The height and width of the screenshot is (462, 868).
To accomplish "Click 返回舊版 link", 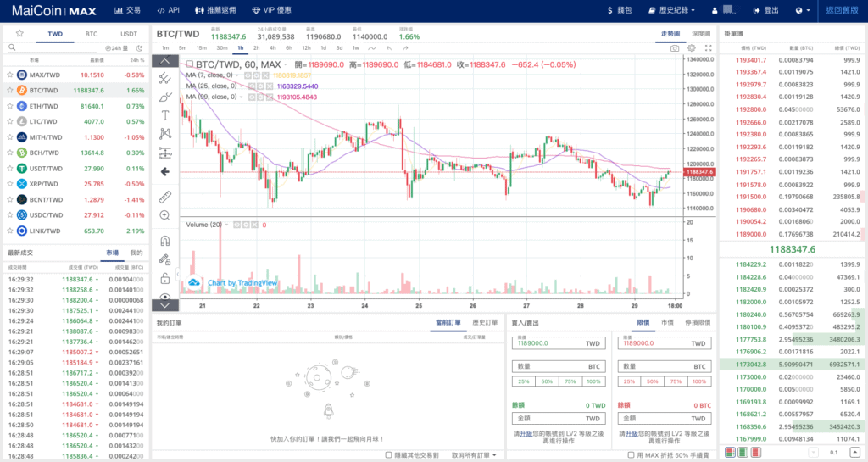I will pyautogui.click(x=842, y=10).
